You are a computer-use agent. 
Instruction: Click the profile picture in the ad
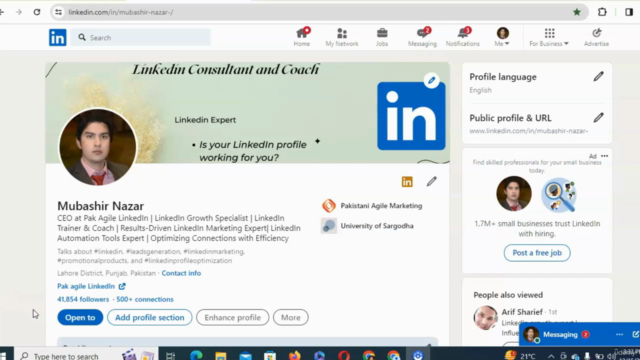pos(514,194)
